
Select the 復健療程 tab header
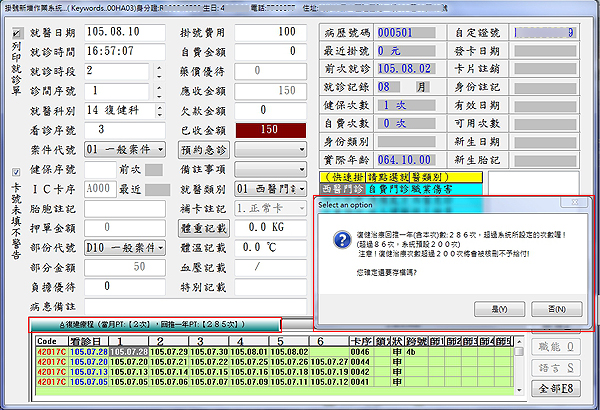pyautogui.click(x=154, y=325)
